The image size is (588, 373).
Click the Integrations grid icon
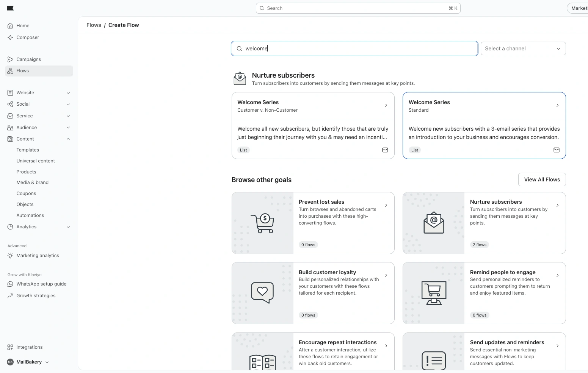click(x=10, y=347)
